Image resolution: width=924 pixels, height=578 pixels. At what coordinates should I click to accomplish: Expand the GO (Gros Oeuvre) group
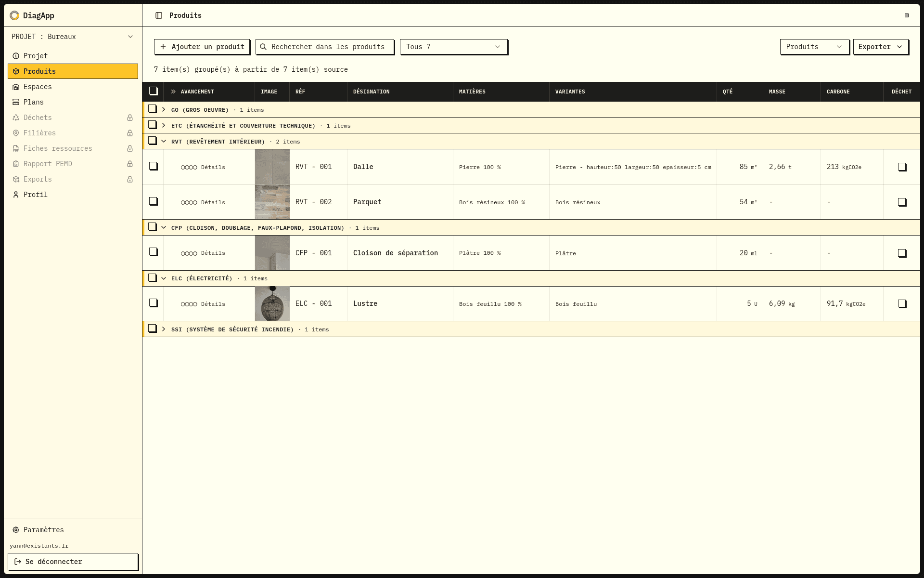click(164, 109)
